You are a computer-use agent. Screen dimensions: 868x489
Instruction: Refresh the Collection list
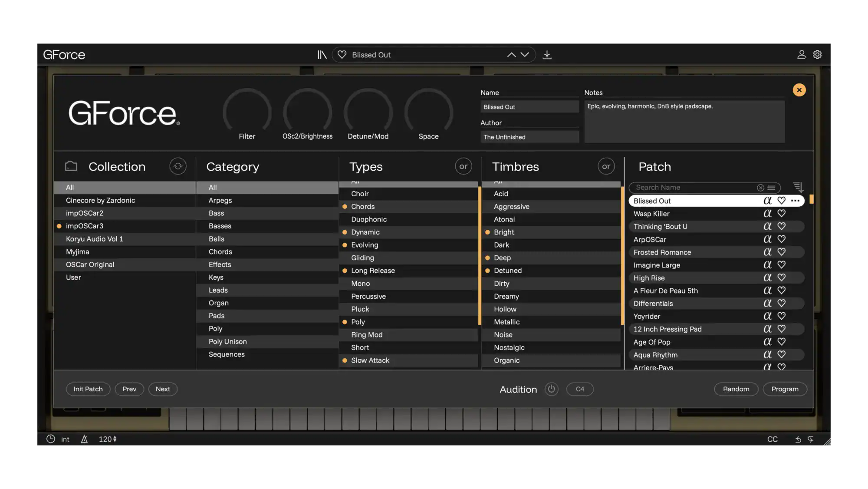178,166
